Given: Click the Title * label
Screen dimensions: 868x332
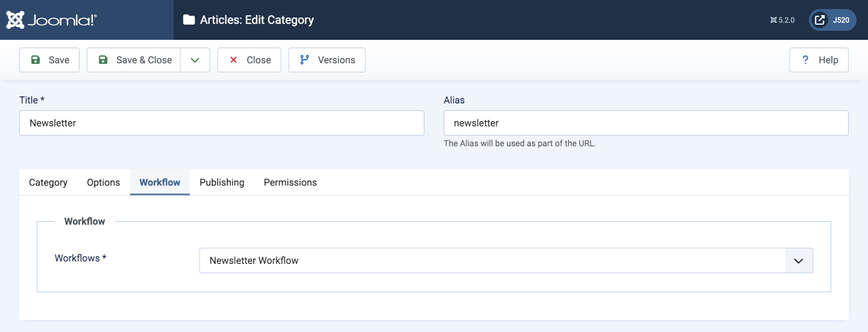Looking at the screenshot, I should pyautogui.click(x=32, y=100).
